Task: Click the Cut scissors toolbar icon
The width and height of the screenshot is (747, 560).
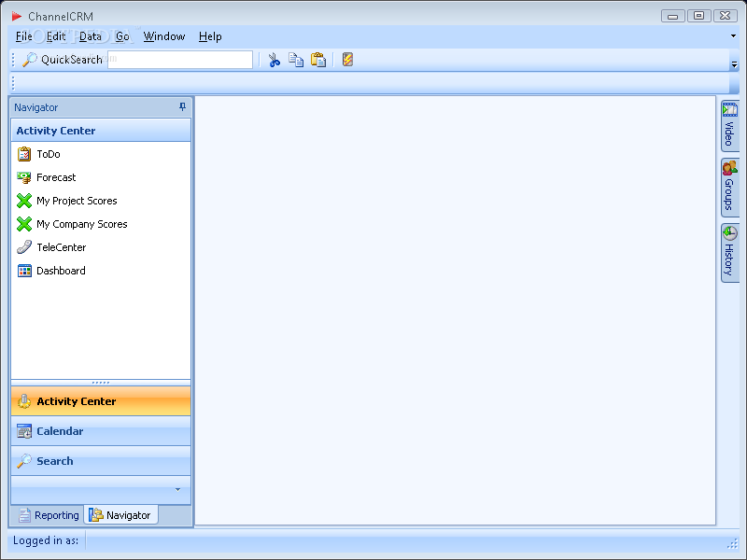Action: coord(274,60)
